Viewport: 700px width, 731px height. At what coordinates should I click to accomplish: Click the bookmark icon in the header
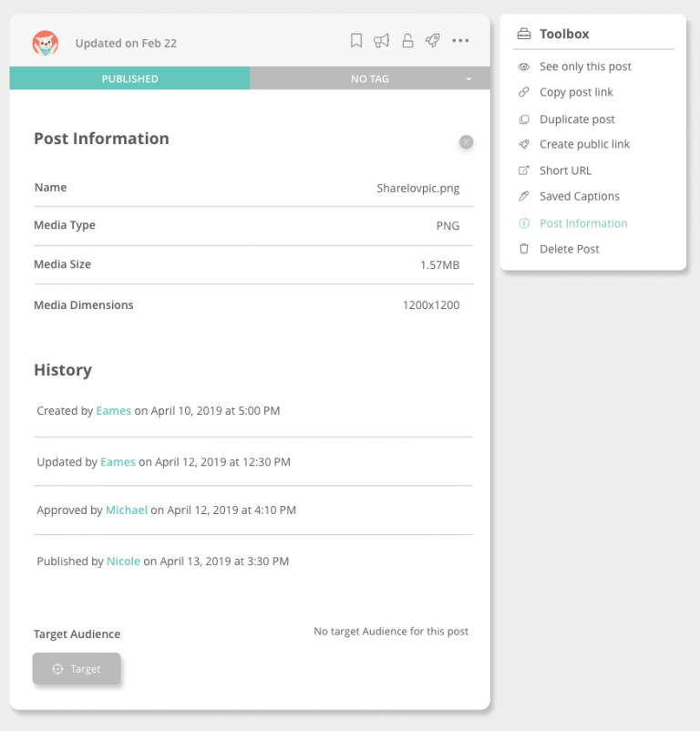[356, 40]
